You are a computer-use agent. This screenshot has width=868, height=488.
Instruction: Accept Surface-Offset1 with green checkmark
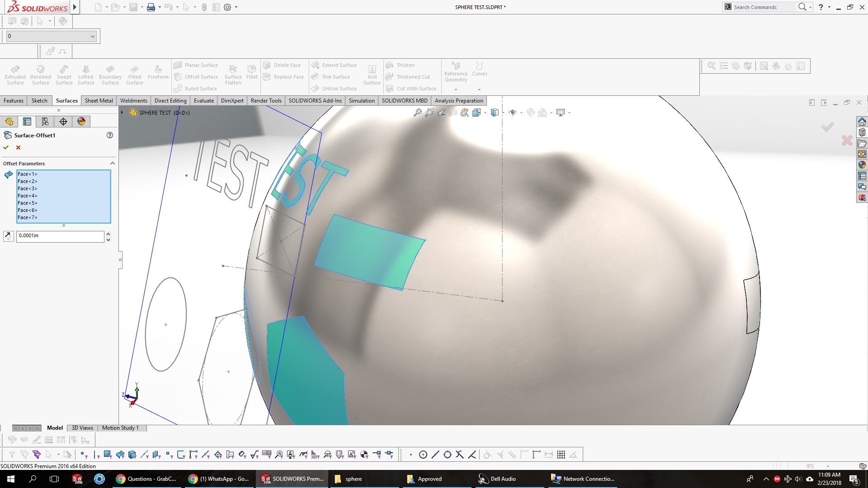click(6, 147)
